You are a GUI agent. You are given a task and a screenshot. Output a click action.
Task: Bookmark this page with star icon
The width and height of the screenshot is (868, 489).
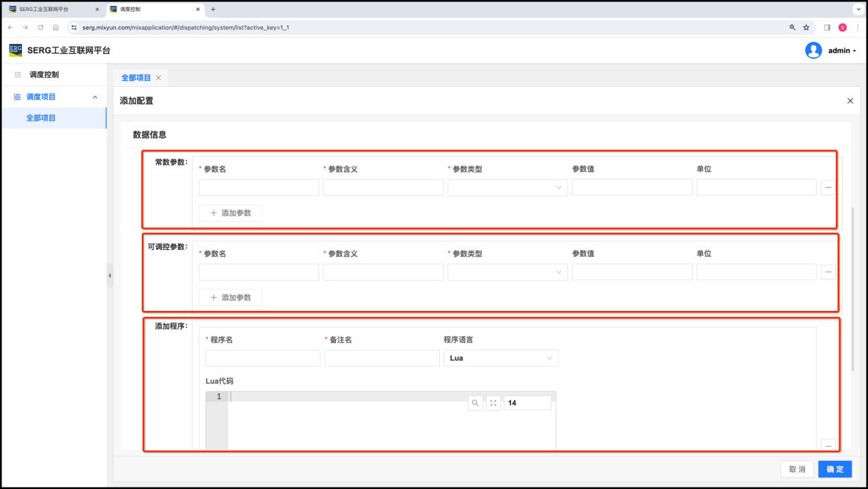click(x=806, y=27)
